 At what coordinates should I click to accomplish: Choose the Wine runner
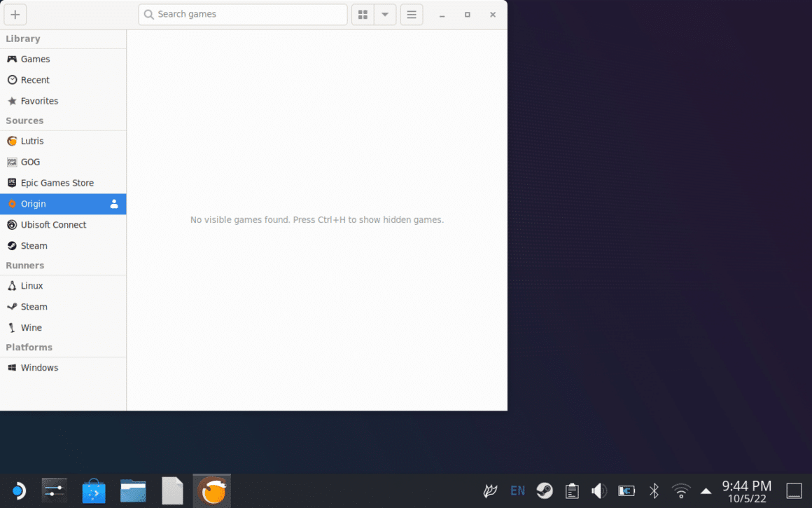tap(31, 327)
